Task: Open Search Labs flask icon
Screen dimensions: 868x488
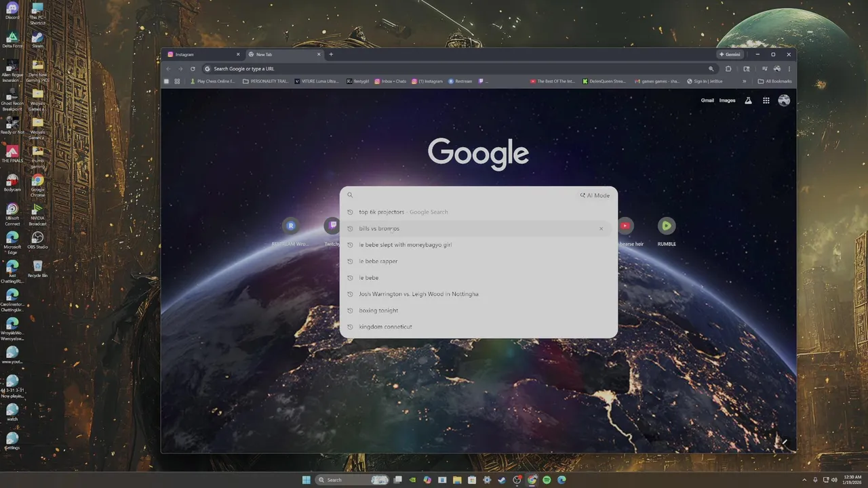Action: 748,100
